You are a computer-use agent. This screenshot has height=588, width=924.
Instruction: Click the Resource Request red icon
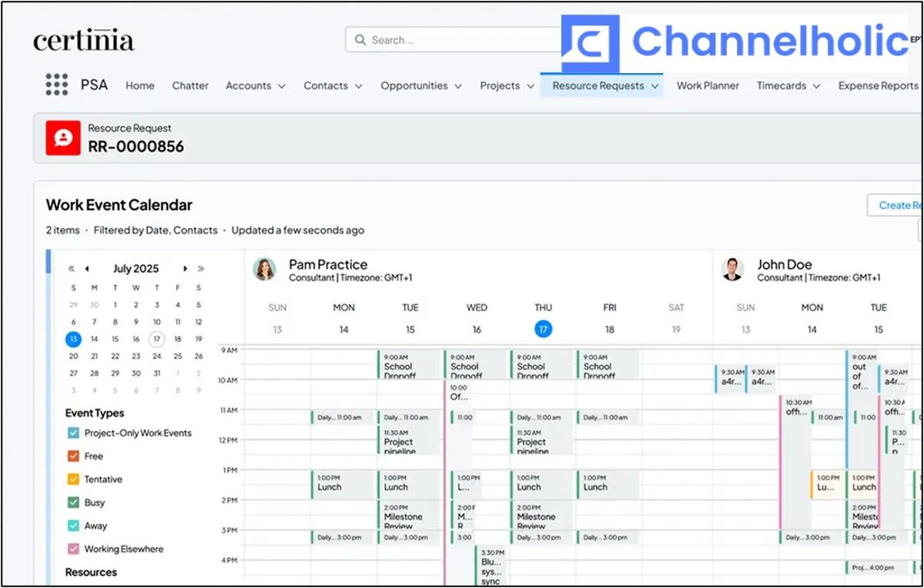click(x=63, y=138)
